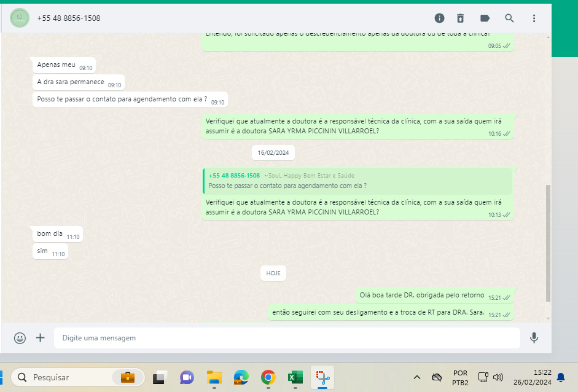Viewport: 578px width, 392px height.
Task: Select 'sim' message at 11:10
Action: tap(50, 251)
